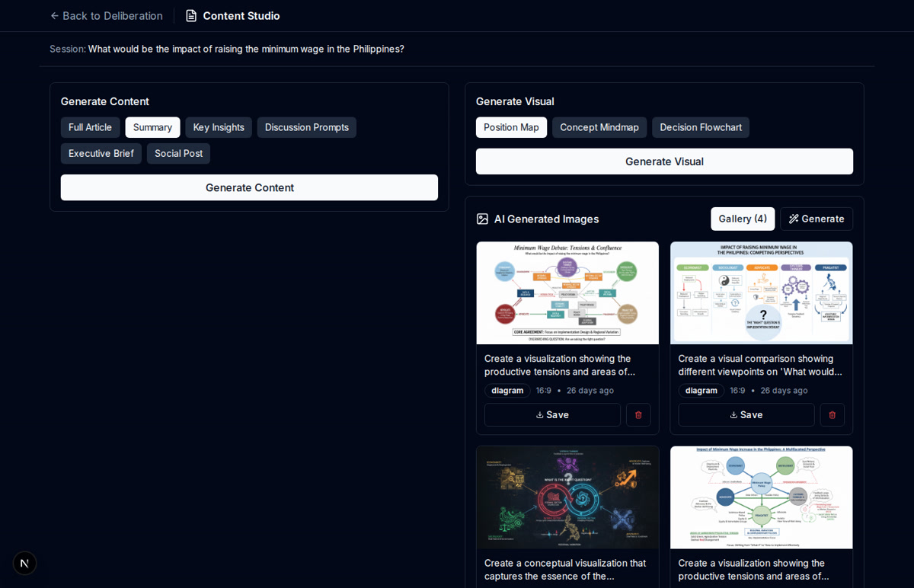Save the competing perspectives diagram
Image resolution: width=914 pixels, height=588 pixels.
746,414
